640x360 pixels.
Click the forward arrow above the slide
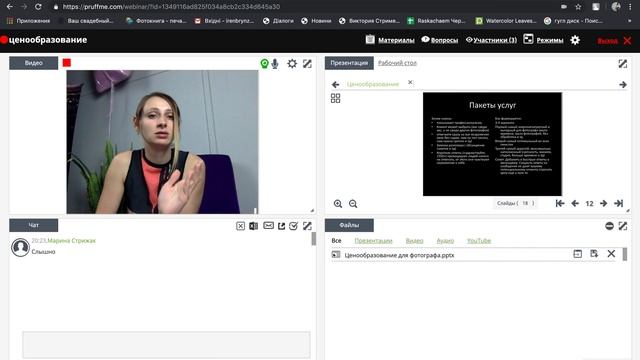[x=623, y=84]
